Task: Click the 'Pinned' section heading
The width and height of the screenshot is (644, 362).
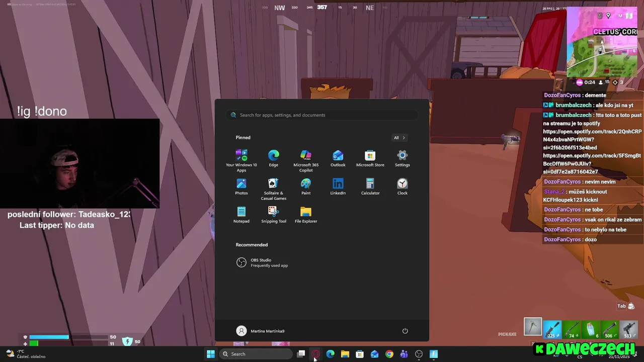Action: (x=243, y=137)
